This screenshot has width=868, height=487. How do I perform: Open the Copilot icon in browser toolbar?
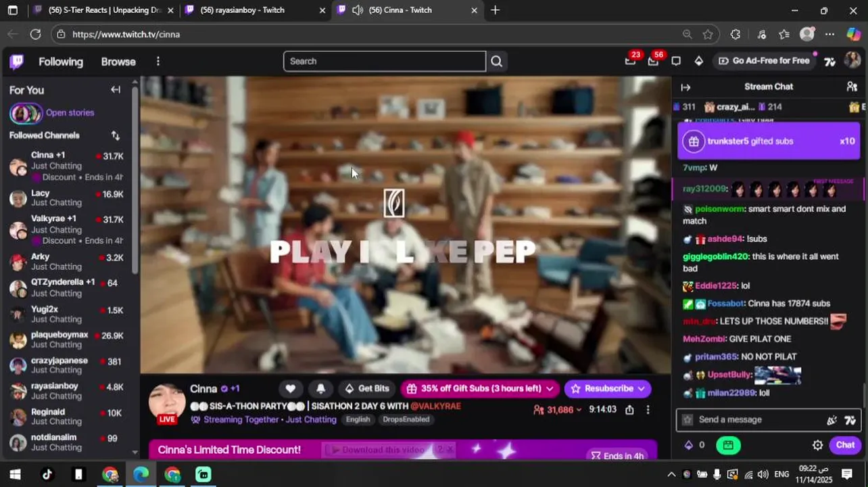854,34
